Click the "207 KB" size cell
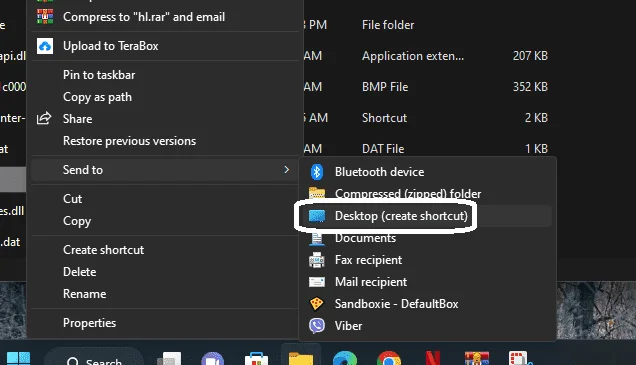Image resolution: width=636 pixels, height=365 pixels. pyautogui.click(x=530, y=56)
